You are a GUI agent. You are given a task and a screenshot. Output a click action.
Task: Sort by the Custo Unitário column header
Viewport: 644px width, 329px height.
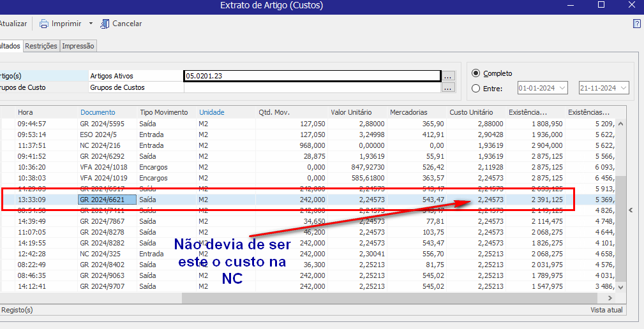471,112
